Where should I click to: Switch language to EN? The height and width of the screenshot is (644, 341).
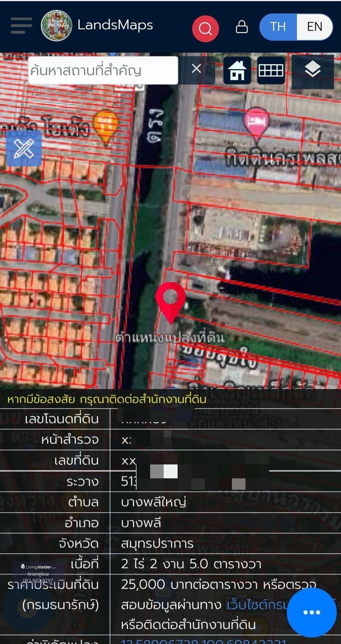pos(314,27)
